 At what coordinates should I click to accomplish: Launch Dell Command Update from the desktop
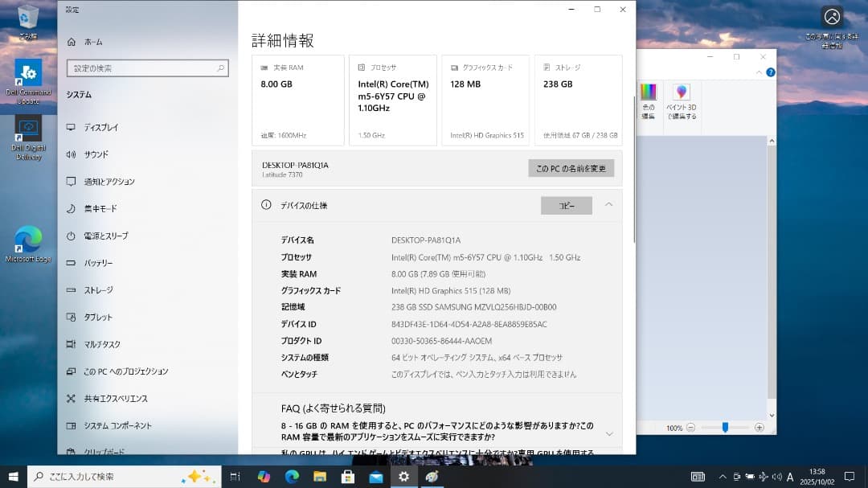pyautogui.click(x=28, y=72)
